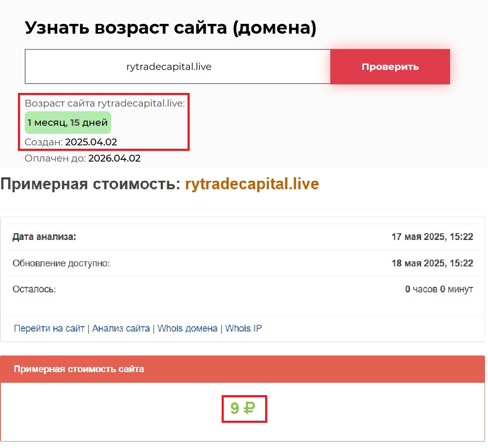Image resolution: width=488 pixels, height=448 pixels.
Task: Follow the "Whois домена" link
Action: pyautogui.click(x=187, y=329)
